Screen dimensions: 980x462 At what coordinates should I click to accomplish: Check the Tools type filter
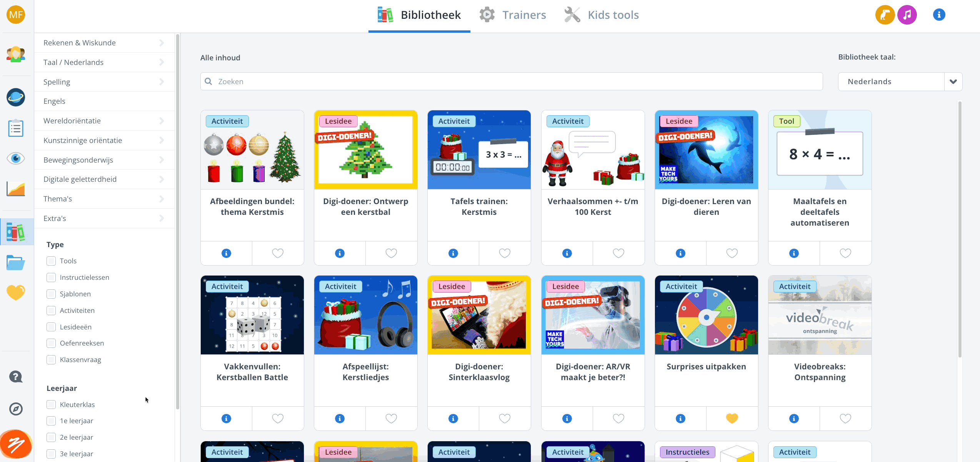point(51,261)
